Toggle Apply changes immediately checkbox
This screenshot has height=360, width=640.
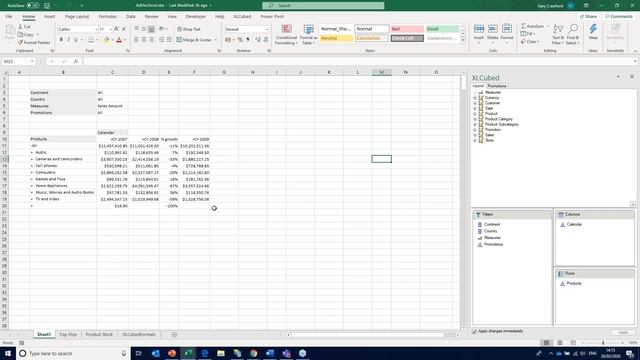[x=474, y=331]
